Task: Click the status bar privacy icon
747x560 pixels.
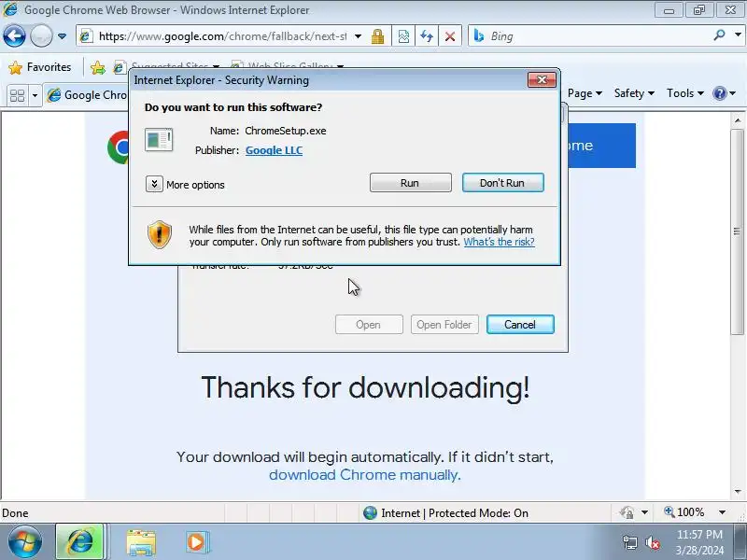Action: (x=627, y=512)
